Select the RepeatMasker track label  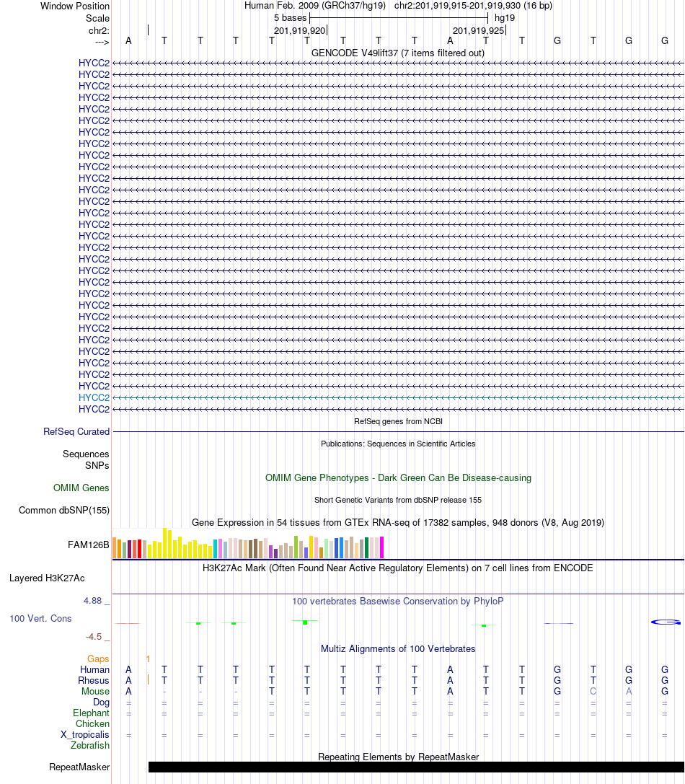click(x=79, y=767)
